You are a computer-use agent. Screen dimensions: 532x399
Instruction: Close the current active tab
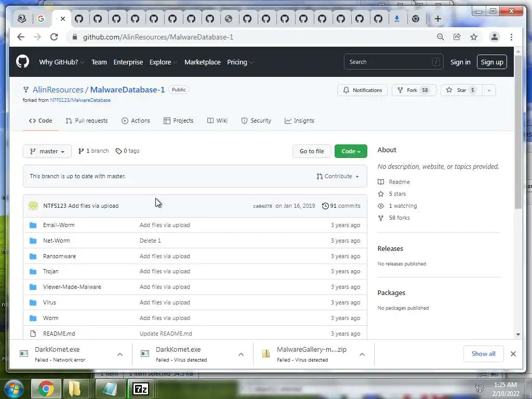point(63,19)
